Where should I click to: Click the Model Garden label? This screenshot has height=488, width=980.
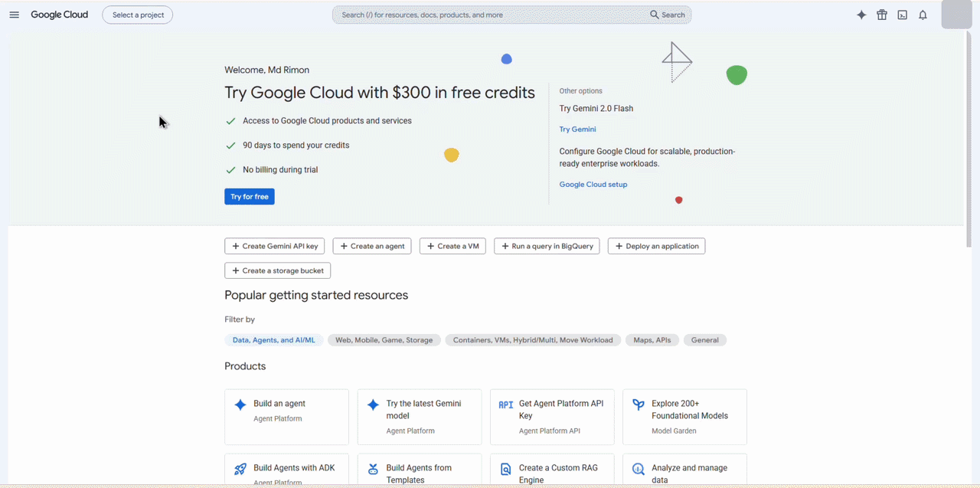tap(675, 431)
